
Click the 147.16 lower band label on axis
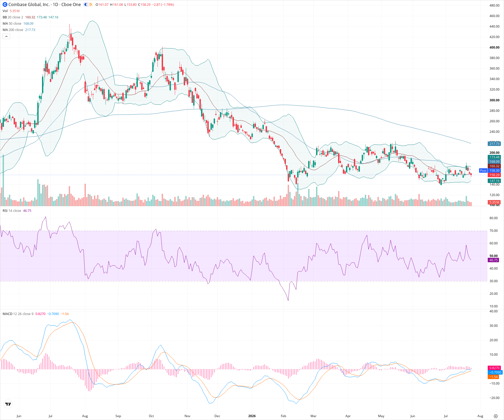494,181
